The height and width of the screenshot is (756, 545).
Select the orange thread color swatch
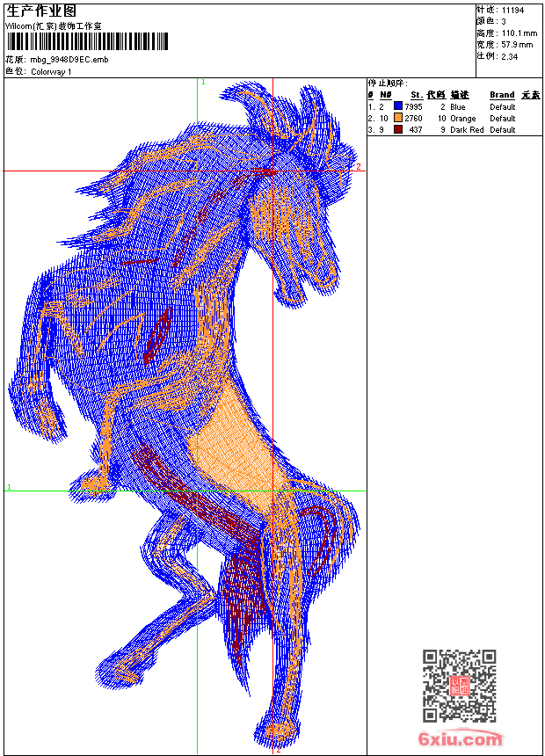[x=398, y=118]
